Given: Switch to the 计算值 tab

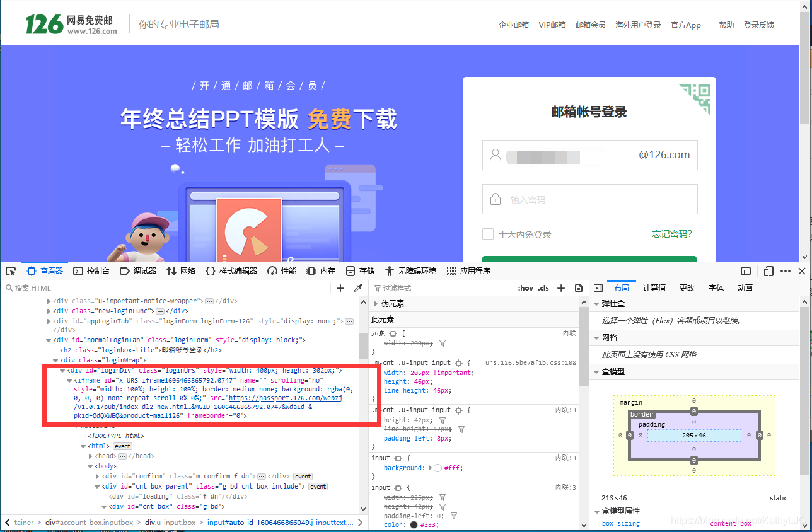Looking at the screenshot, I should coord(654,287).
